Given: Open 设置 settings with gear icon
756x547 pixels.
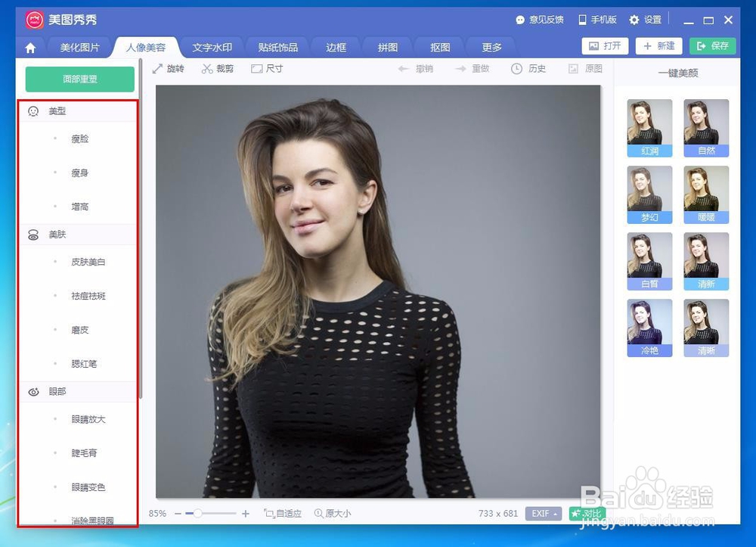Looking at the screenshot, I should point(645,20).
